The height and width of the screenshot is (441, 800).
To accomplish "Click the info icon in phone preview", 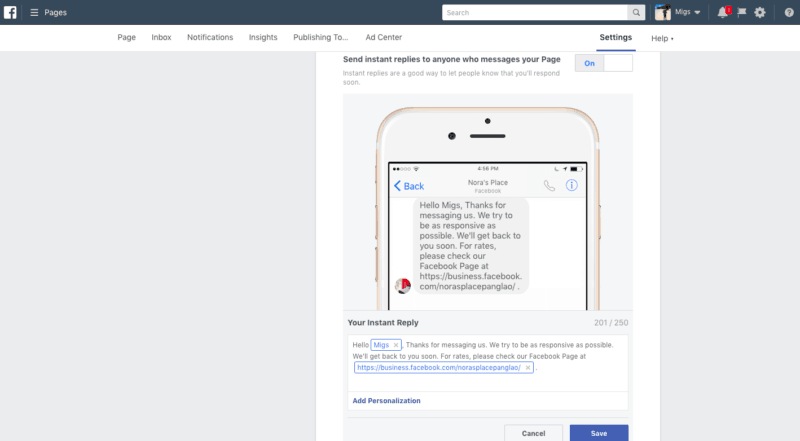I will (571, 185).
